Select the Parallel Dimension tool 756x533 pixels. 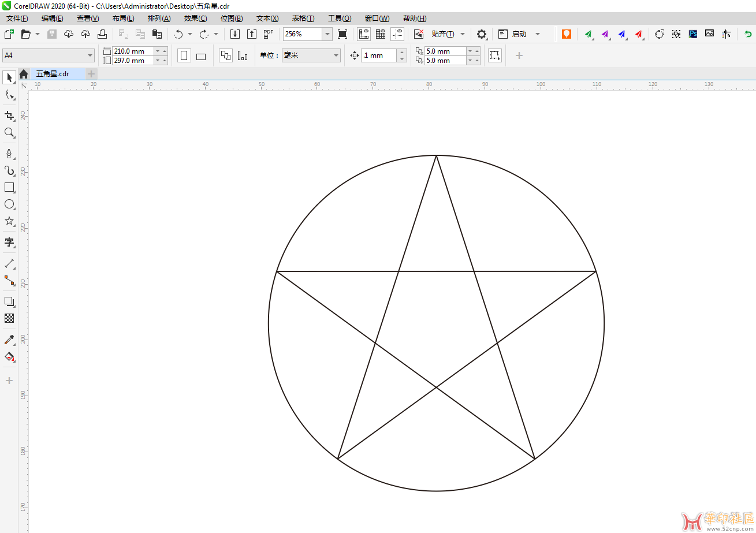point(9,263)
